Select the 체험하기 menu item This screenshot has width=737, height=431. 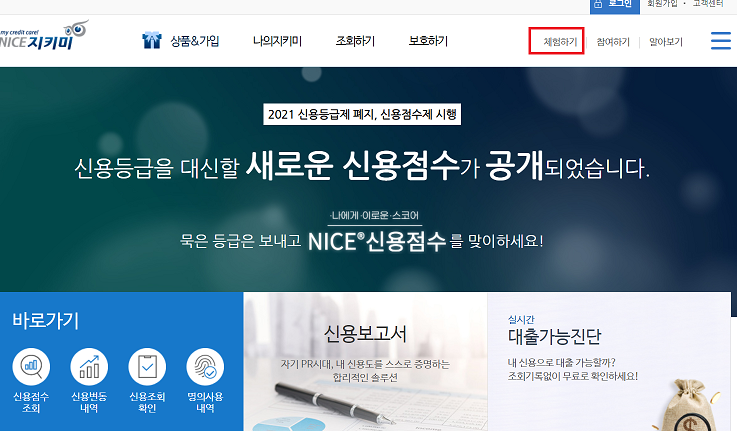tap(560, 42)
